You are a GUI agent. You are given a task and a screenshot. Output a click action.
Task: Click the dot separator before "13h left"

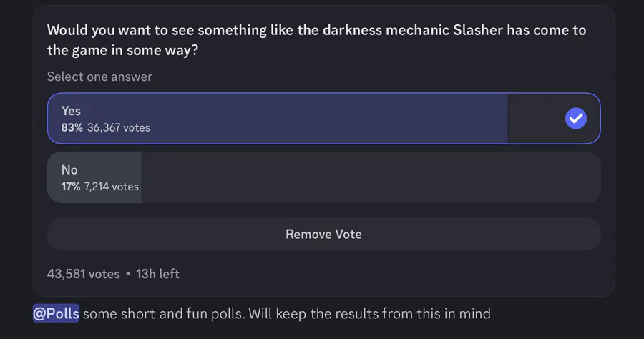127,274
